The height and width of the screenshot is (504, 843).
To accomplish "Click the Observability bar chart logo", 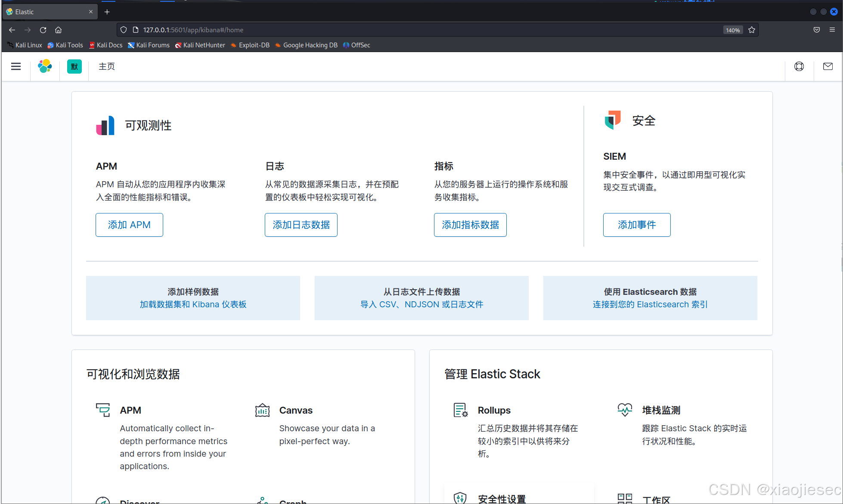I will (x=105, y=125).
